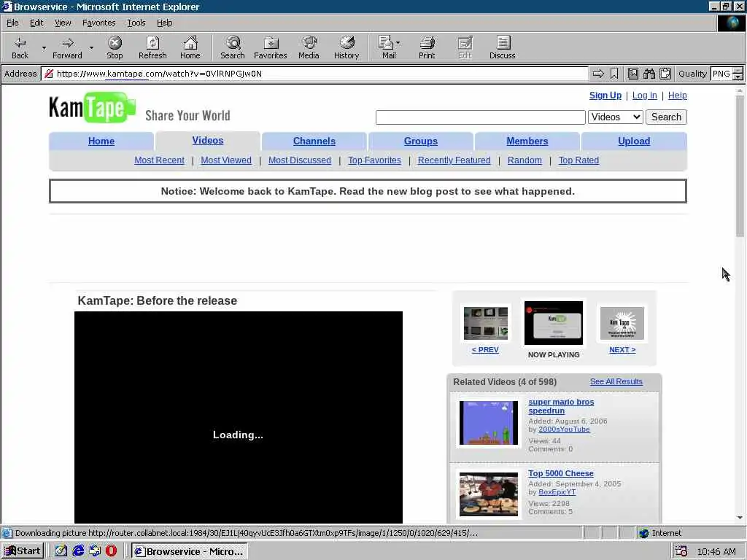
Task: Click the 2000sYouTube uploader link
Action: (564, 429)
